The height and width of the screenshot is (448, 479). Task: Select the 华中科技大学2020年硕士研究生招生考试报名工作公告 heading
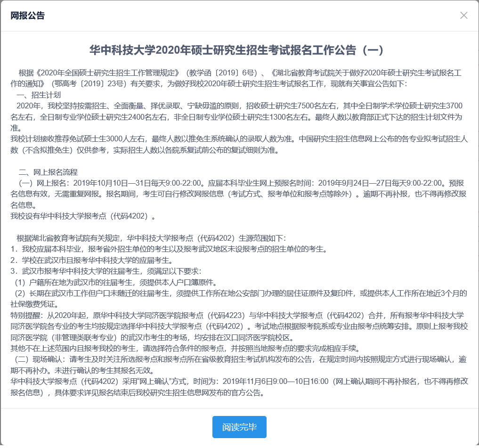(236, 50)
